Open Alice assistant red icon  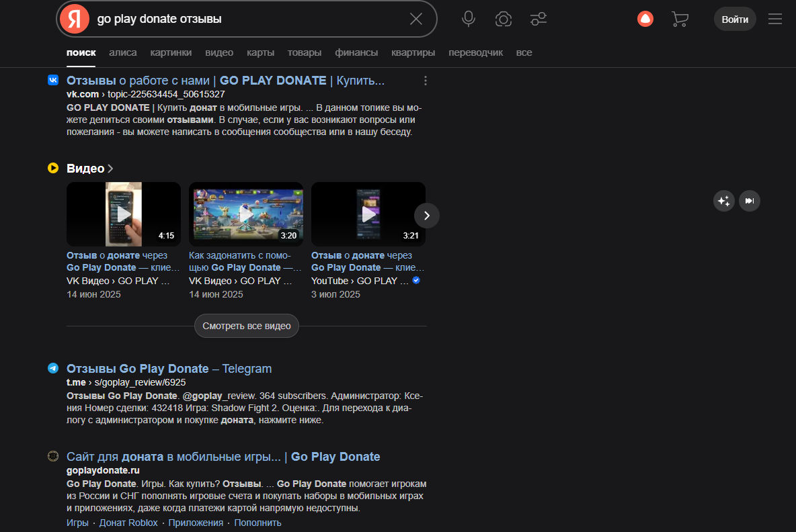coord(645,19)
